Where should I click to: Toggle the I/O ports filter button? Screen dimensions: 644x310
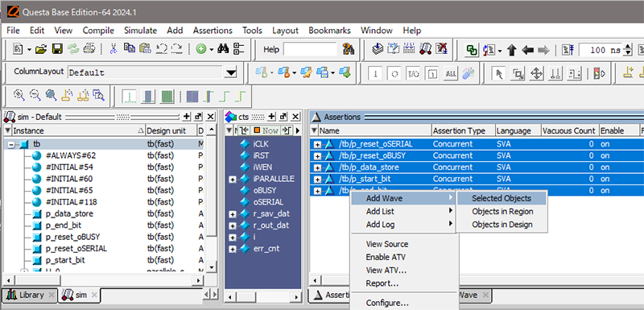click(x=413, y=74)
